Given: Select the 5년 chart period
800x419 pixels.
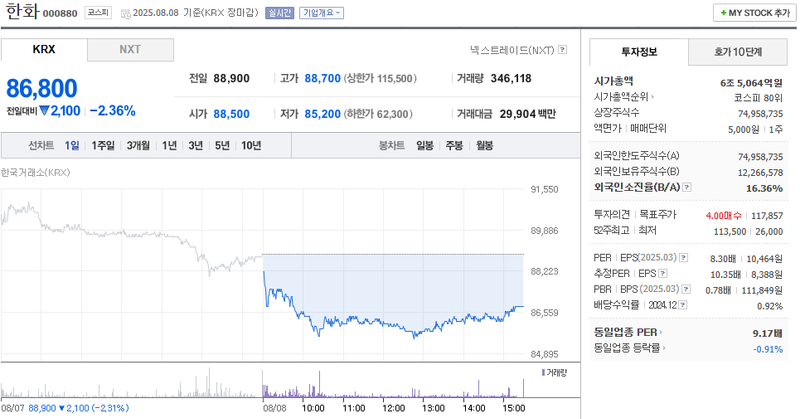Looking at the screenshot, I should coord(222,145).
